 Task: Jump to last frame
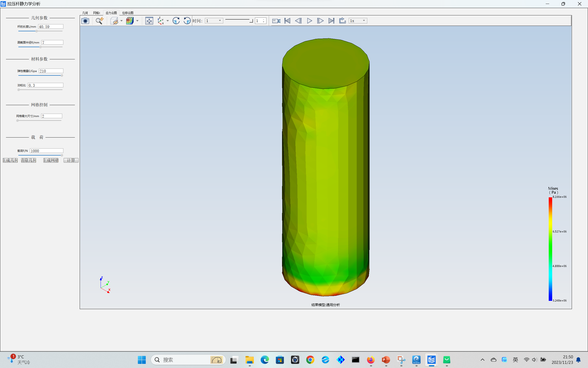[331, 21]
